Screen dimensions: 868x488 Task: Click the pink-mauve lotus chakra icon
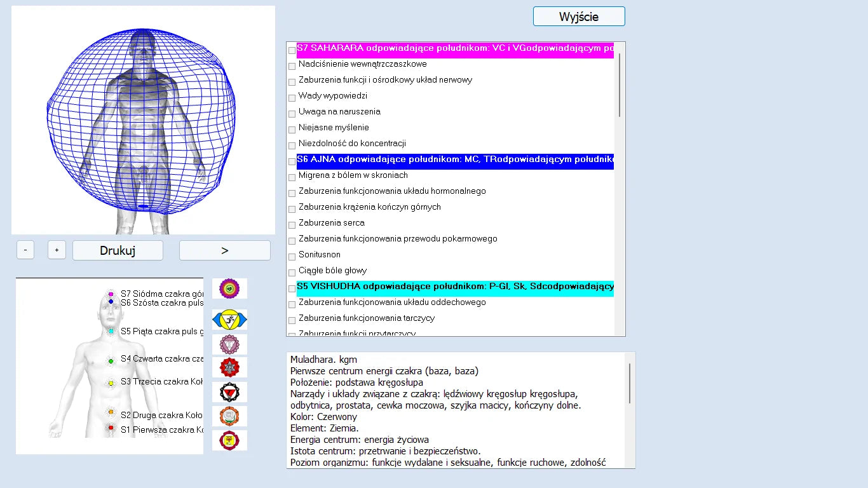point(229,344)
